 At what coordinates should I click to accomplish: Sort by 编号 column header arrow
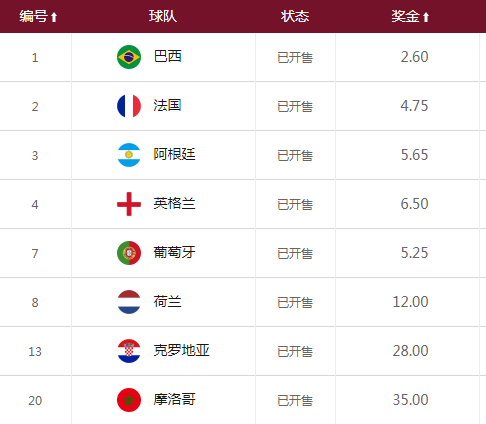[54, 17]
